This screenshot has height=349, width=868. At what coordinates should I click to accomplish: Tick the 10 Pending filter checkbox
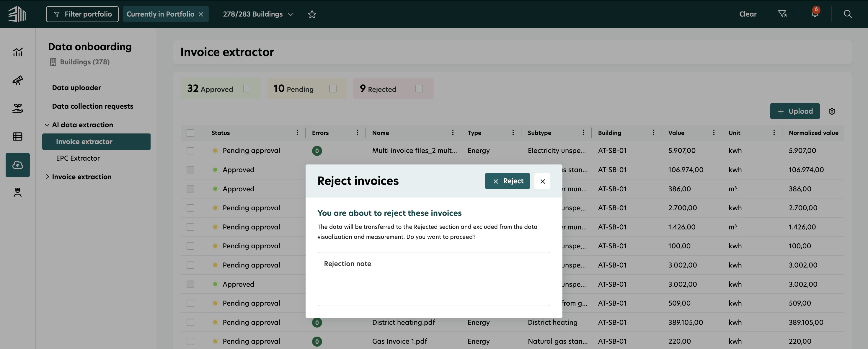tap(332, 89)
